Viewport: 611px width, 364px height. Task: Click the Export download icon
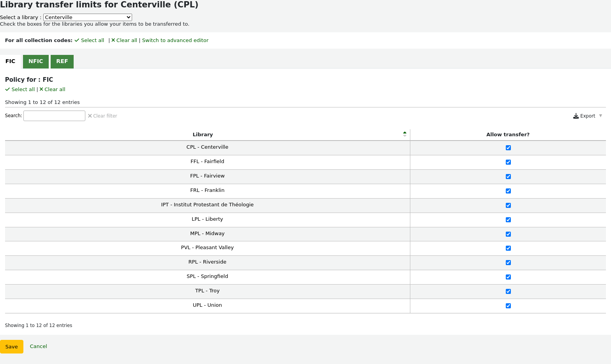point(576,116)
